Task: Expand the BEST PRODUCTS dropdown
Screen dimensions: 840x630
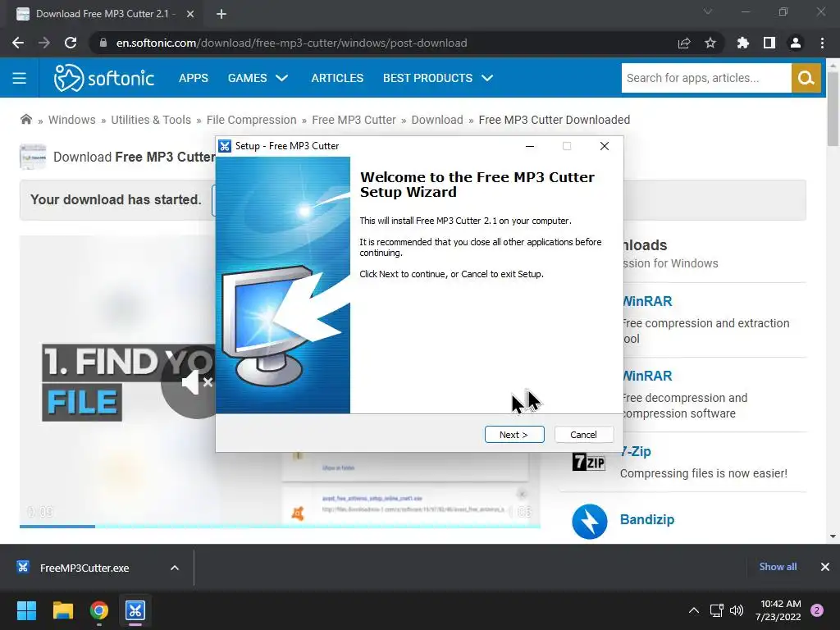Action: coord(438,78)
